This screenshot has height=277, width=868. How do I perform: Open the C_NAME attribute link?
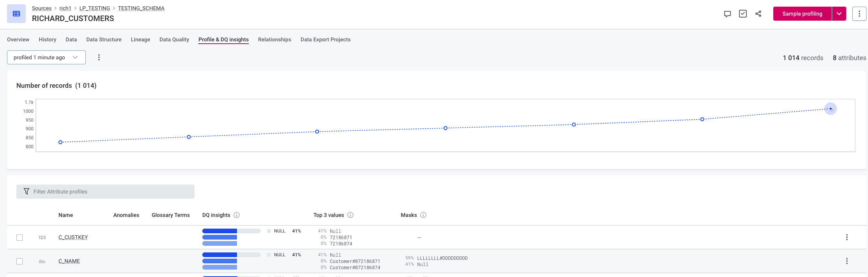[x=69, y=261]
